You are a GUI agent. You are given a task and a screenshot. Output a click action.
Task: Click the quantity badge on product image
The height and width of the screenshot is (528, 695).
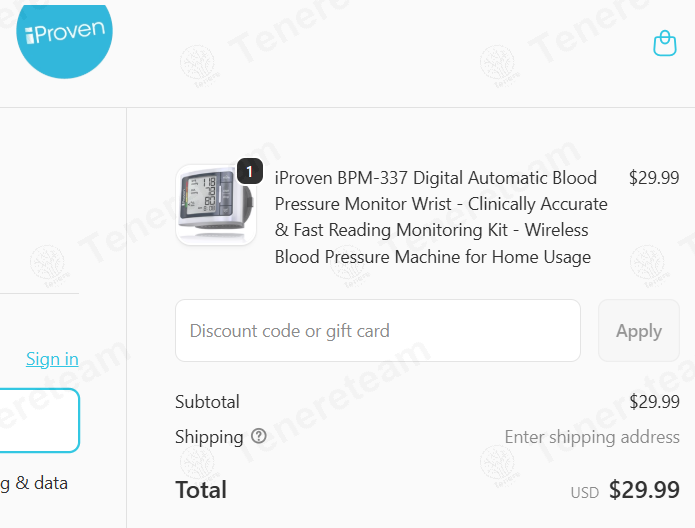click(x=250, y=171)
